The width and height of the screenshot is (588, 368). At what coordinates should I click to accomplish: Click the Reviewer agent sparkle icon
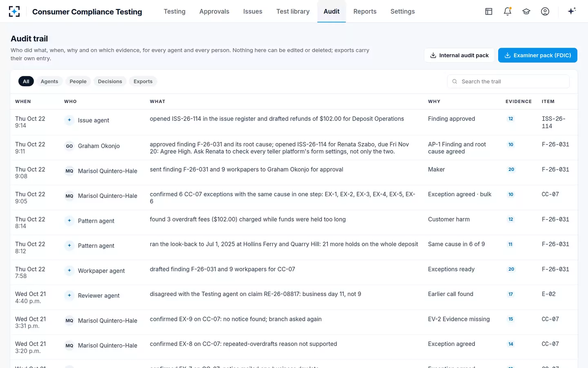pos(69,296)
